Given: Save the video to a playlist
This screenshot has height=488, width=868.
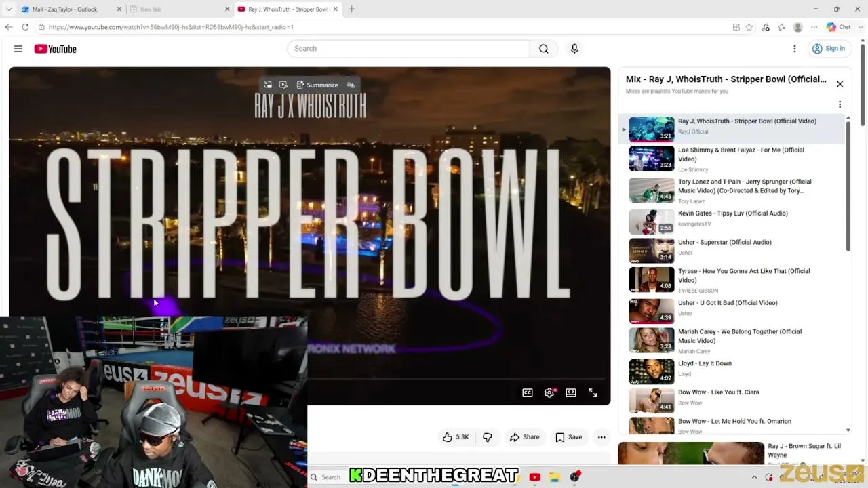Looking at the screenshot, I should pos(569,437).
